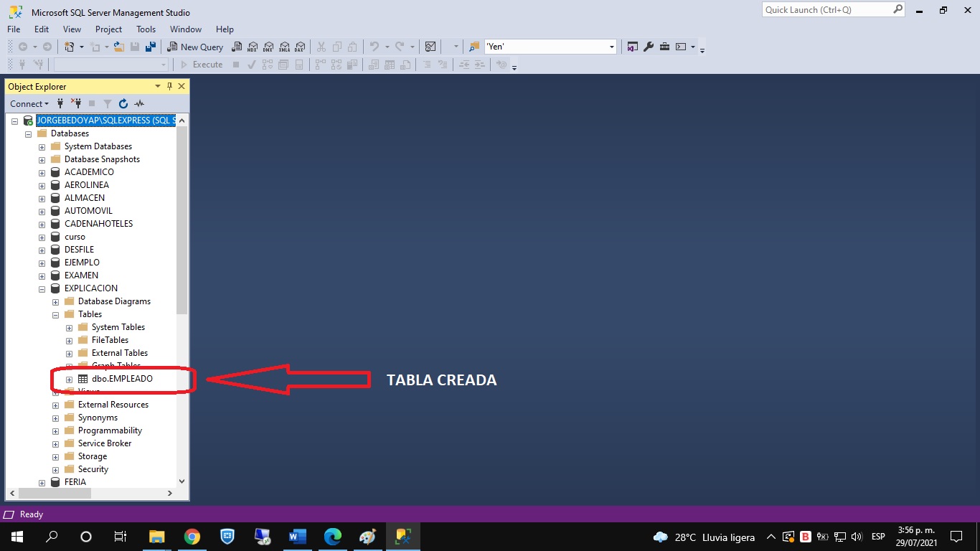Screen dimensions: 980x551
Task: Click the Find in Files icon
Action: click(474, 47)
